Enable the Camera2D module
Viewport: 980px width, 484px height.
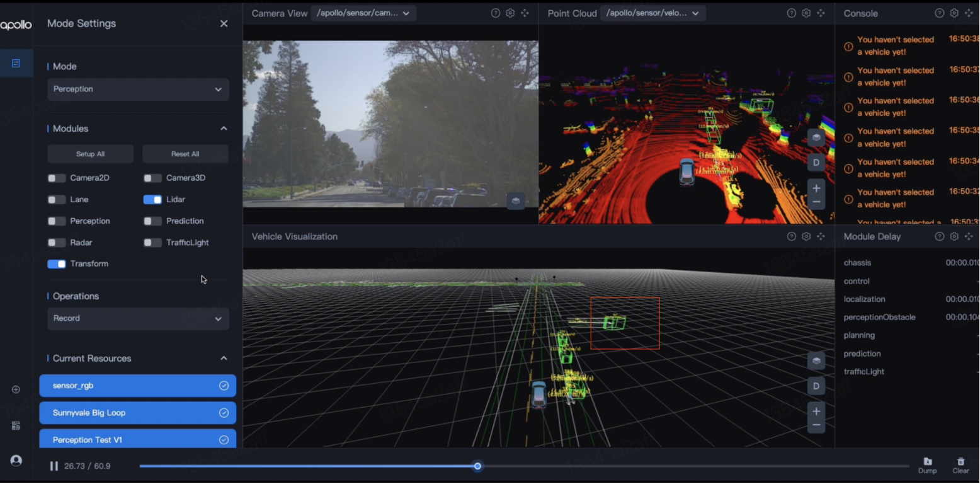tap(57, 178)
